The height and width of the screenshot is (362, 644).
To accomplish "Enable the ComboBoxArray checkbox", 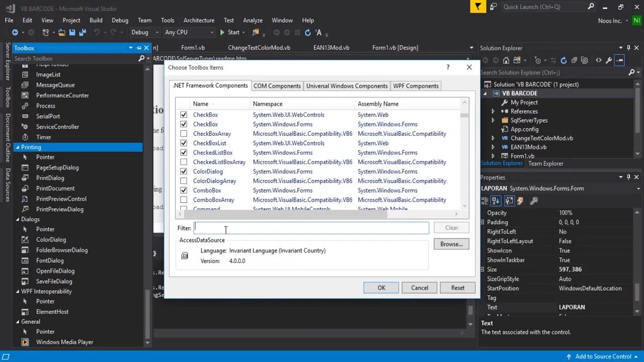I will (x=184, y=200).
